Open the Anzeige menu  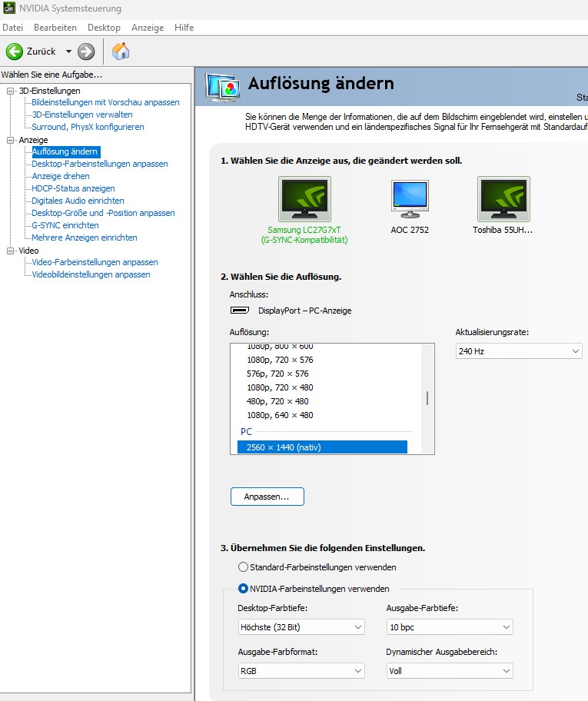tap(148, 27)
